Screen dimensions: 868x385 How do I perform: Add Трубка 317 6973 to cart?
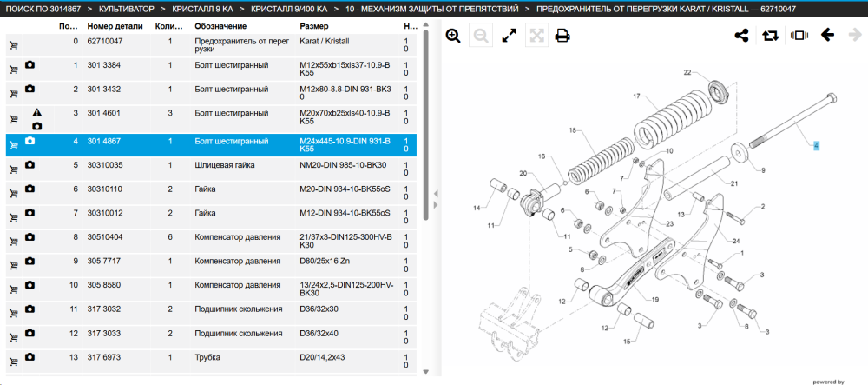point(14,362)
